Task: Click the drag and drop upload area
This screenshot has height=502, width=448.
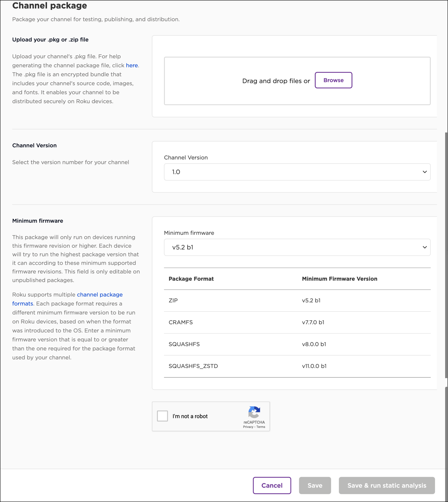Action: 235,94
